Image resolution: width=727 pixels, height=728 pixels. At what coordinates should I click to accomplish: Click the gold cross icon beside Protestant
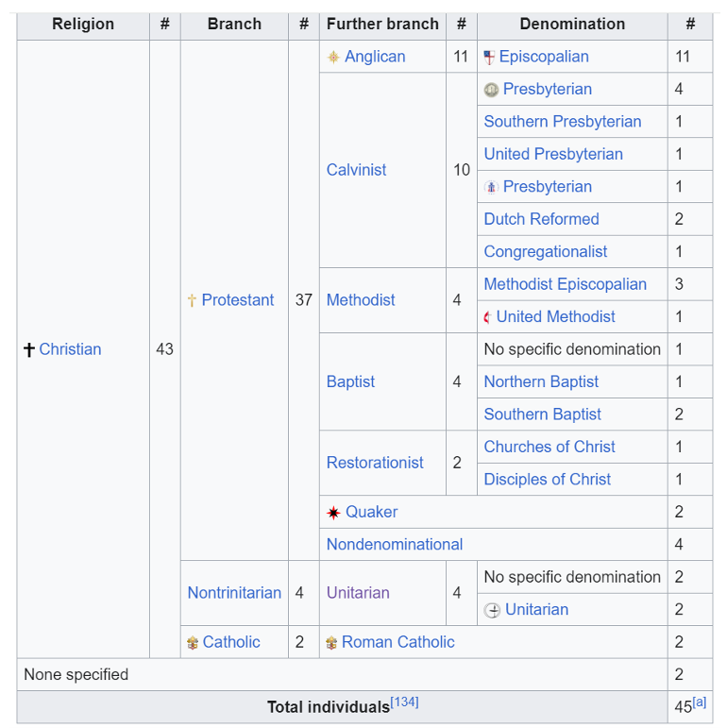coord(192,300)
